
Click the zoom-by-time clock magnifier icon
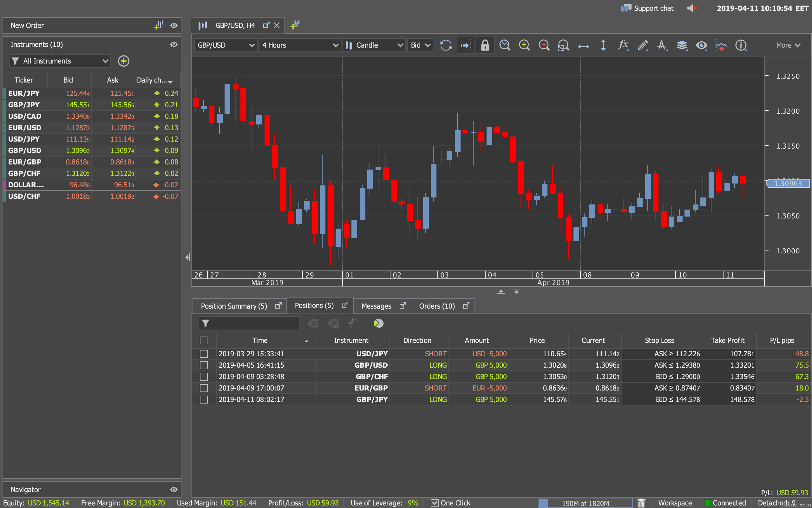point(505,45)
